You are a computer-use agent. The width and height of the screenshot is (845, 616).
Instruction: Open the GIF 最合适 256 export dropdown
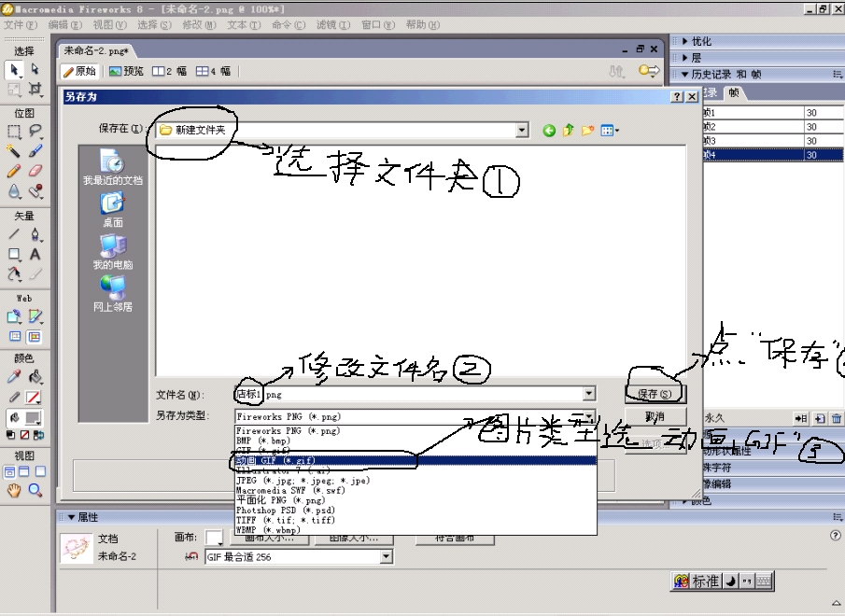click(386, 557)
